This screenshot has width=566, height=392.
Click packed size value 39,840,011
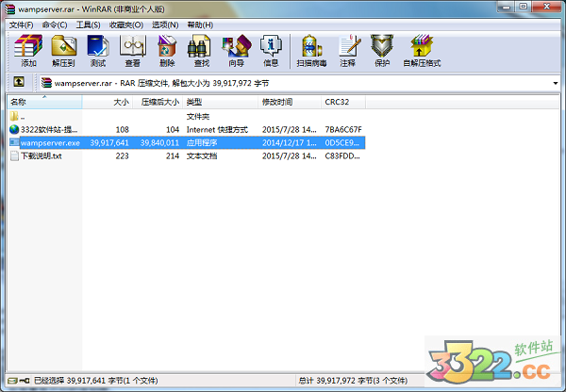(159, 143)
